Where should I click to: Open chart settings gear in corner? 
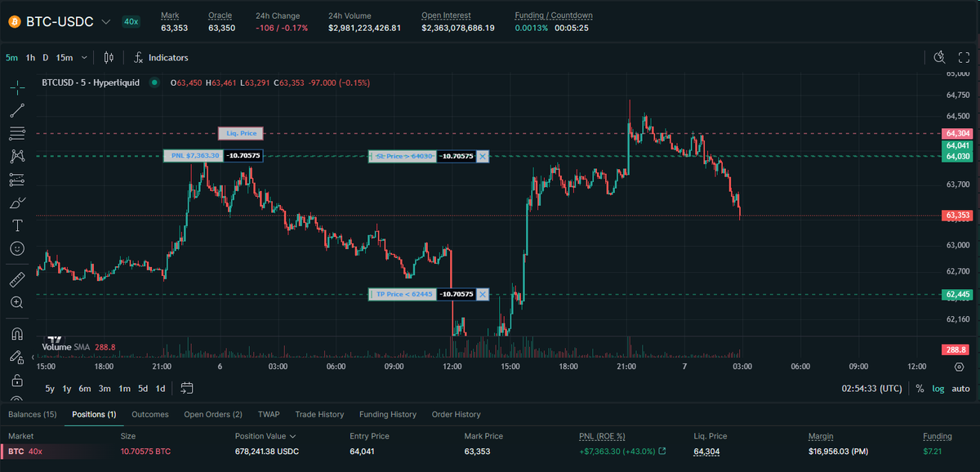click(959, 367)
